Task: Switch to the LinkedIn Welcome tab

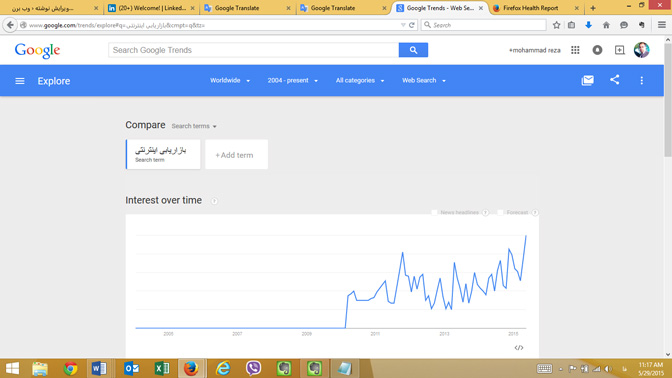Action: pyautogui.click(x=152, y=8)
